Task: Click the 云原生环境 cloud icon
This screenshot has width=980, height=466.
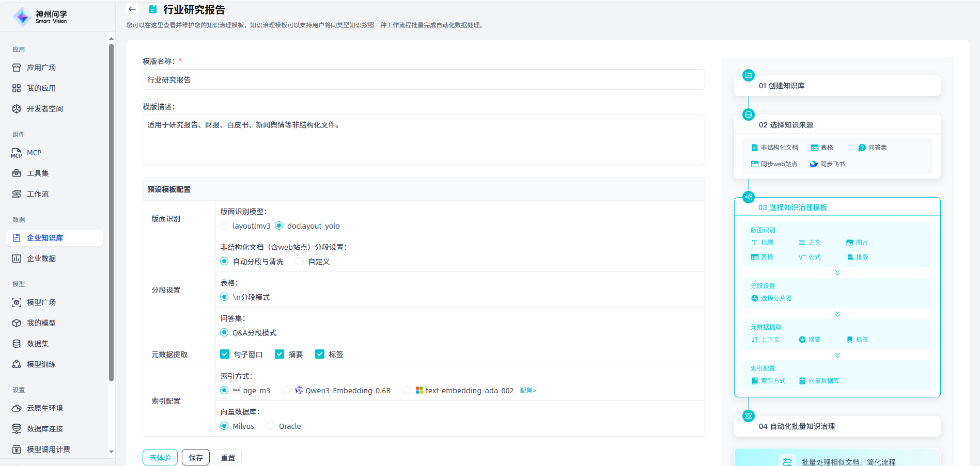Action: 17,408
